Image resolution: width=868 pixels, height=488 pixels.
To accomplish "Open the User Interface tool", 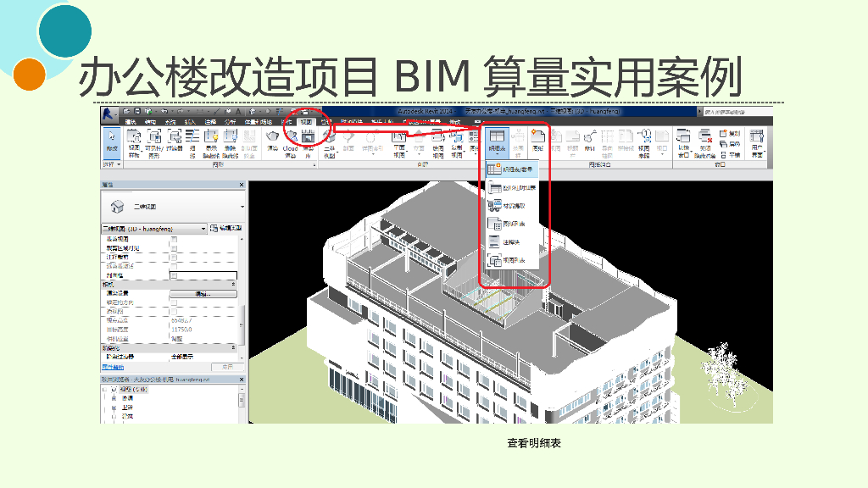I will pyautogui.click(x=757, y=142).
